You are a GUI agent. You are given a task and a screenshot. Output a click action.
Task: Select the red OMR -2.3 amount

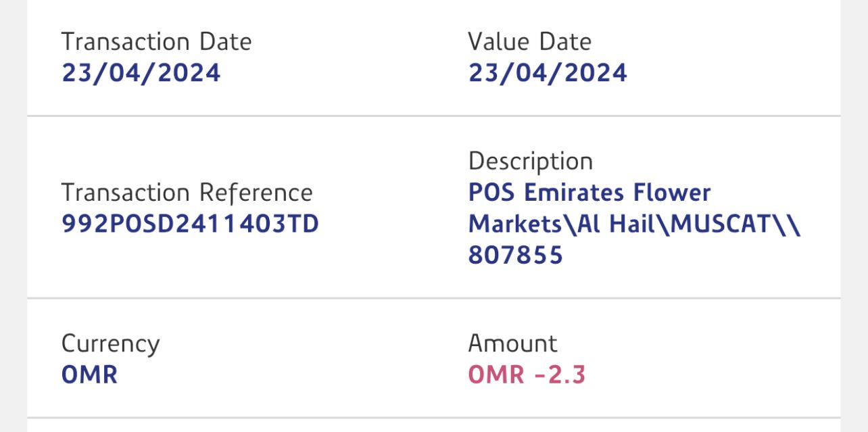point(527,375)
